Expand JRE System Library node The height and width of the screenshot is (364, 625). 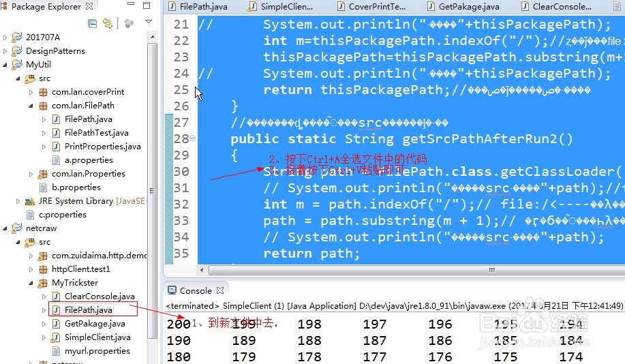click(18, 201)
